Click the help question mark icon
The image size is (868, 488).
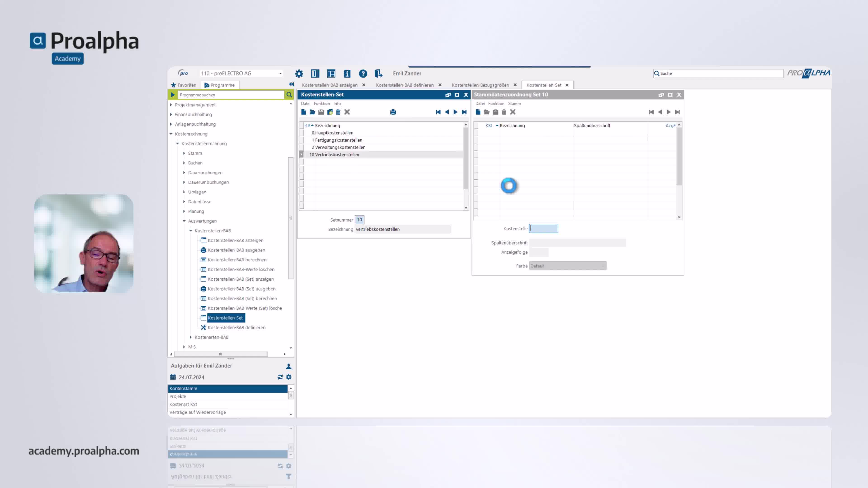pos(363,73)
